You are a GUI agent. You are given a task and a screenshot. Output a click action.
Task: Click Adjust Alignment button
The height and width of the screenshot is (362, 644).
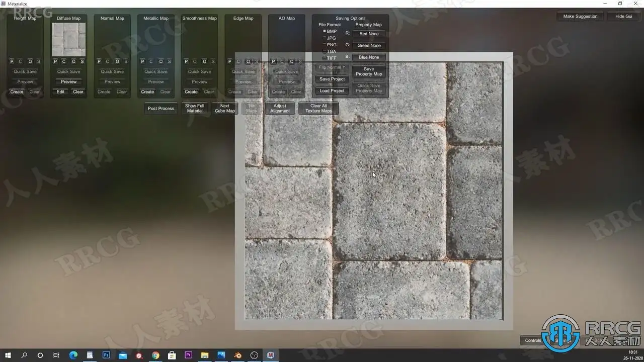[280, 109]
